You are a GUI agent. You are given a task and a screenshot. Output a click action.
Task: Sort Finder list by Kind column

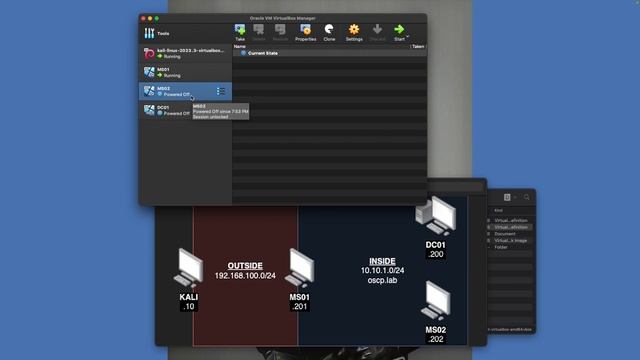click(x=498, y=211)
